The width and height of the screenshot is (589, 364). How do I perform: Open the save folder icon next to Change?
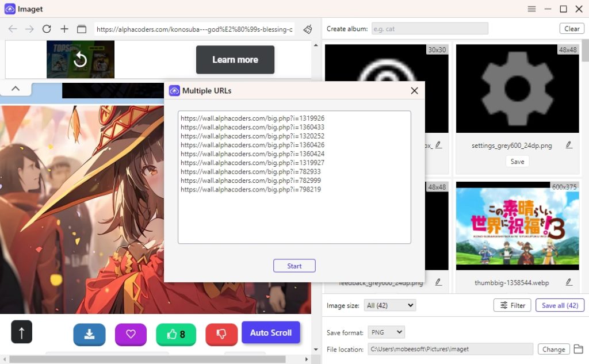pos(578,349)
